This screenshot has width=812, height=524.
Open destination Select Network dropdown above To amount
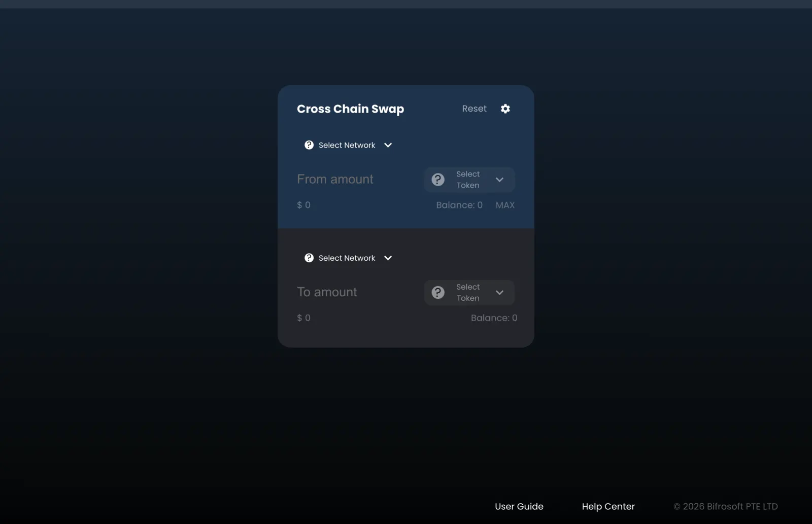point(348,258)
